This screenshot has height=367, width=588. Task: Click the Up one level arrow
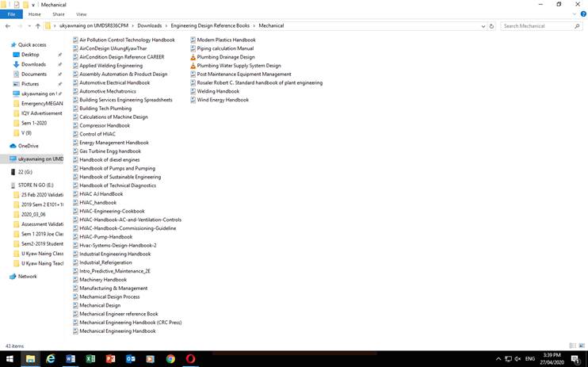pos(38,26)
